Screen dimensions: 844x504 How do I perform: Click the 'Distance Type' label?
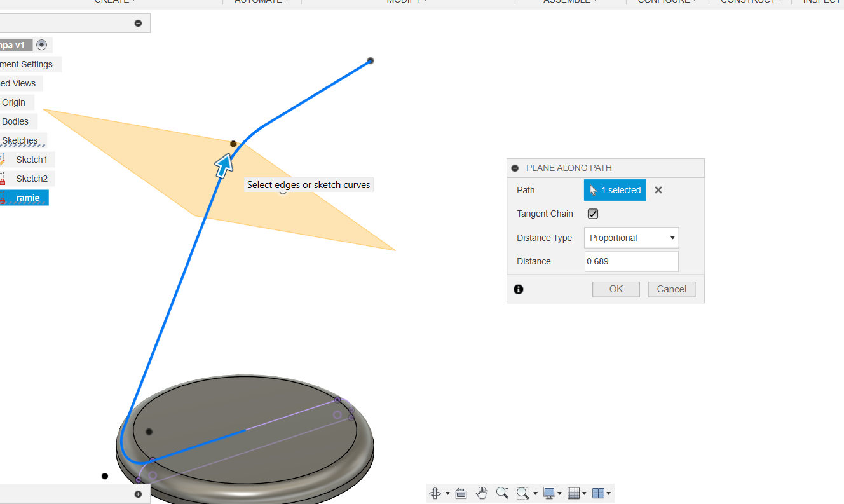[x=544, y=238]
